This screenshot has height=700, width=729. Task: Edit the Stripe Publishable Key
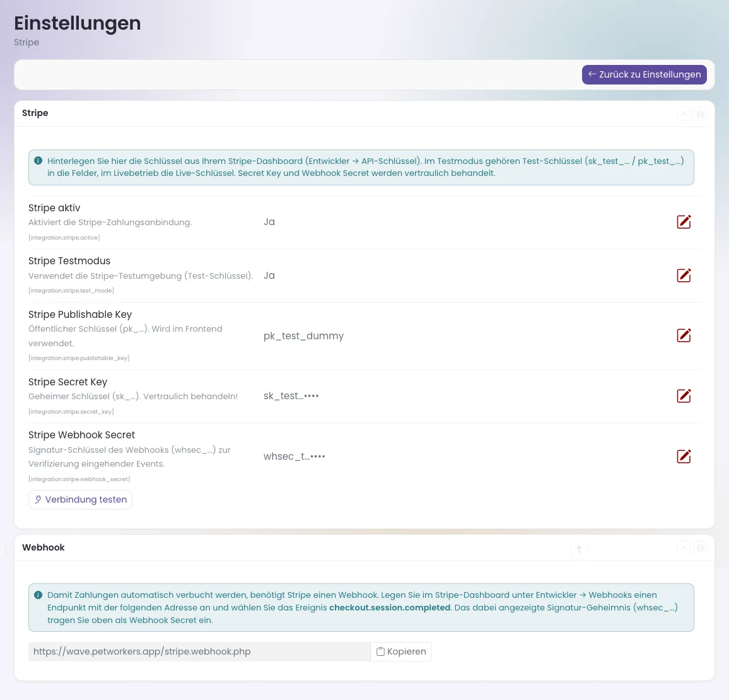(684, 335)
